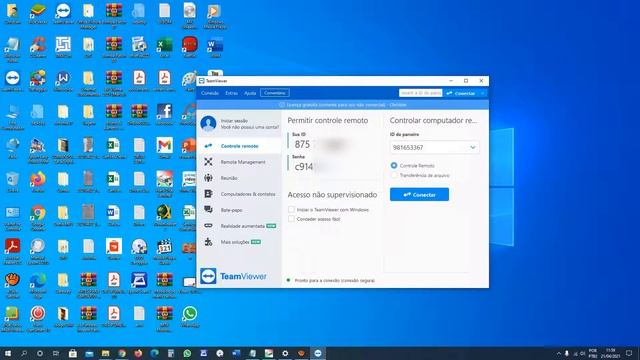
Task: Click the Comentário button in the menu bar
Action: pyautogui.click(x=275, y=93)
